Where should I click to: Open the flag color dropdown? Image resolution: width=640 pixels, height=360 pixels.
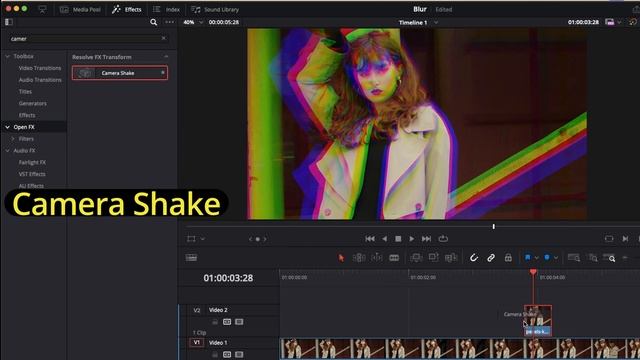click(536, 258)
